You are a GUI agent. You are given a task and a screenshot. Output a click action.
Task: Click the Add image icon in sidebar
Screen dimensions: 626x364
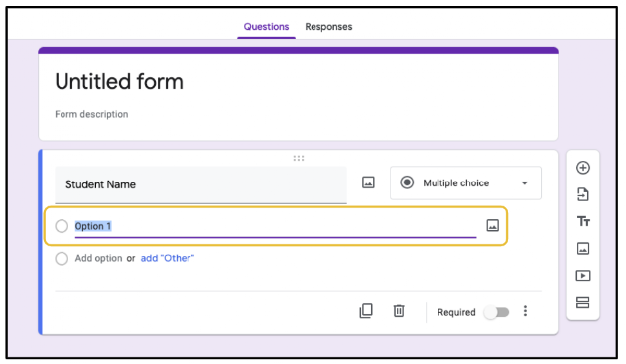coord(583,249)
